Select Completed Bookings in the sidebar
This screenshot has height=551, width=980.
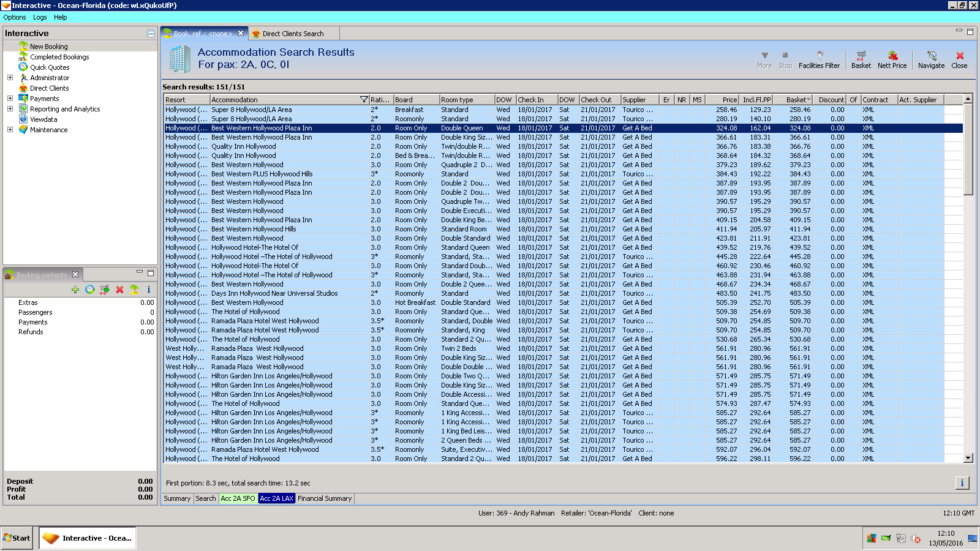coord(59,57)
